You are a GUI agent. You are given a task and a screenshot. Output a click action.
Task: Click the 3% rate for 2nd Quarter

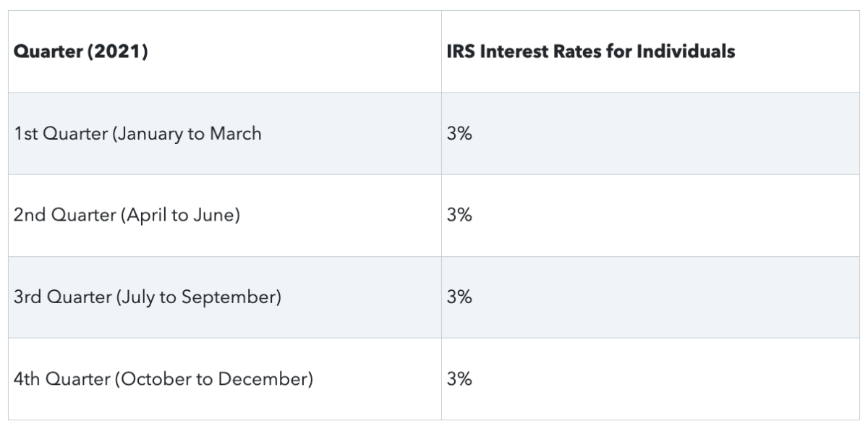(459, 216)
